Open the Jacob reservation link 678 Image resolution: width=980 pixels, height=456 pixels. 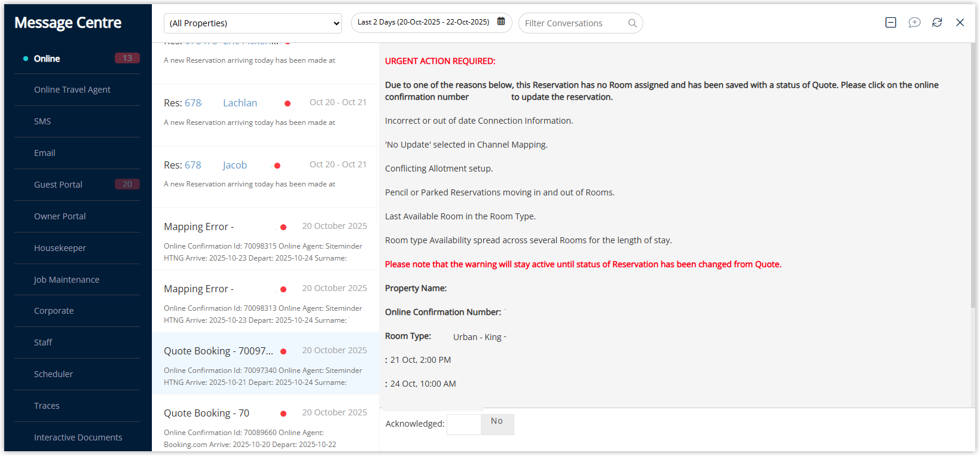tap(193, 165)
